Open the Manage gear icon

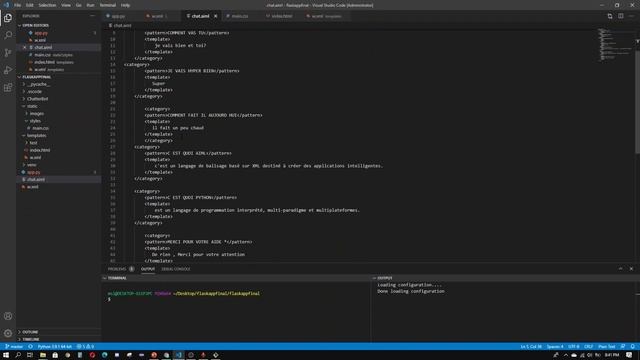[8, 333]
